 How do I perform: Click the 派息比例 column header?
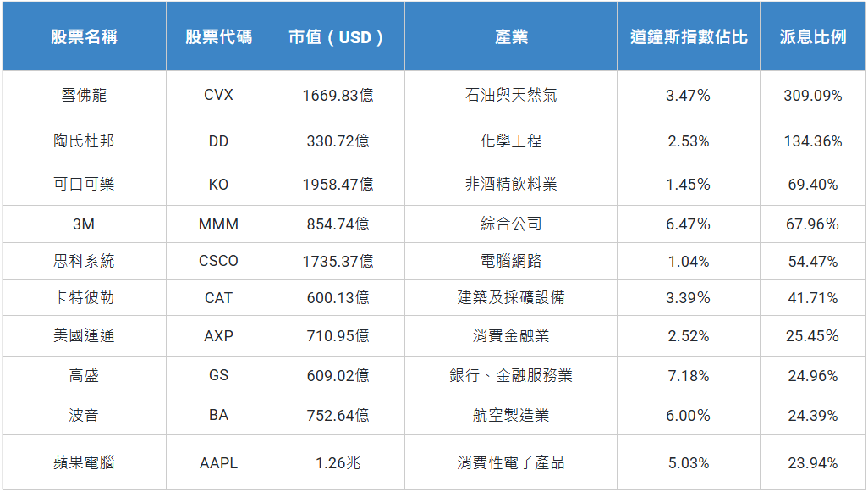coord(813,36)
